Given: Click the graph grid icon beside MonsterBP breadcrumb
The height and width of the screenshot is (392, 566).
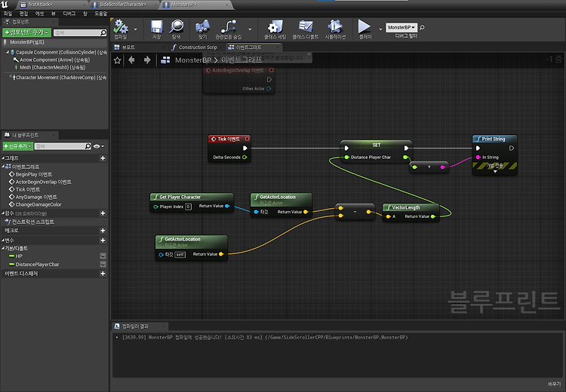Looking at the screenshot, I should coord(165,60).
